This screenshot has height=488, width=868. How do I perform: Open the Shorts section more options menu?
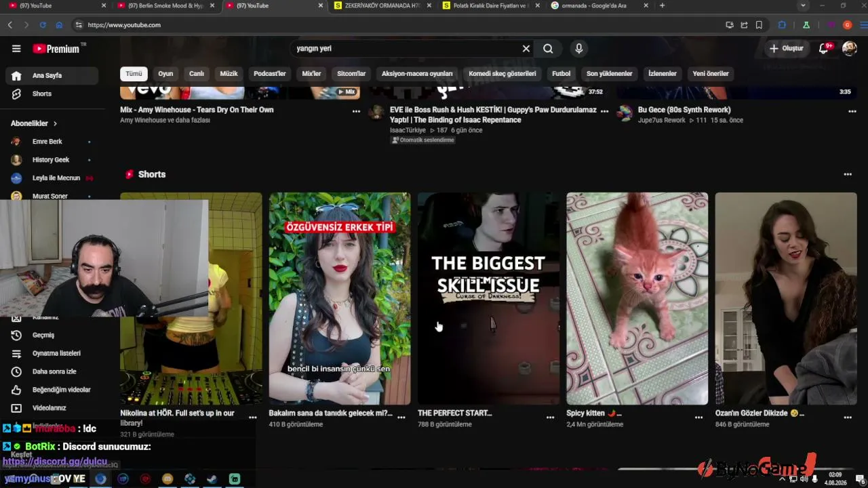click(848, 174)
